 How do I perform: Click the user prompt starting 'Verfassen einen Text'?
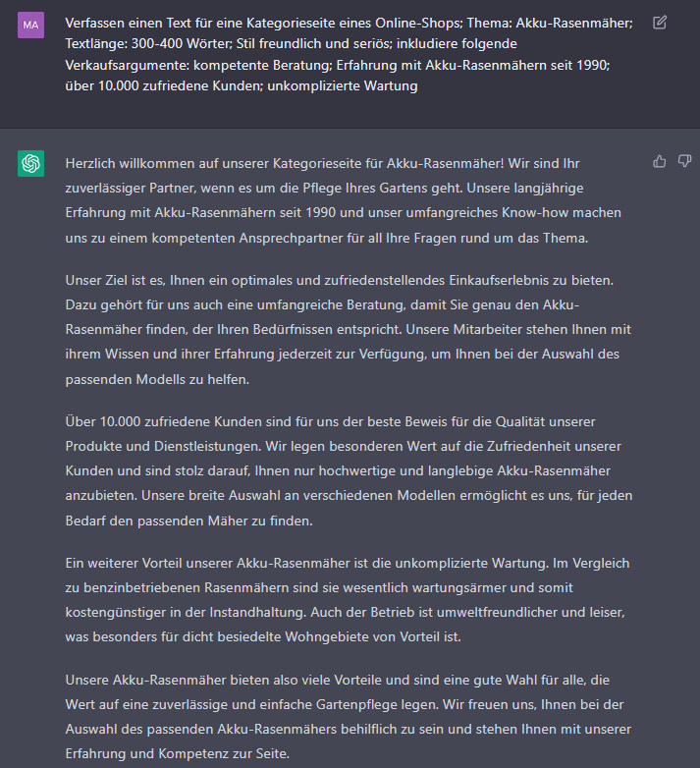[x=350, y=54]
